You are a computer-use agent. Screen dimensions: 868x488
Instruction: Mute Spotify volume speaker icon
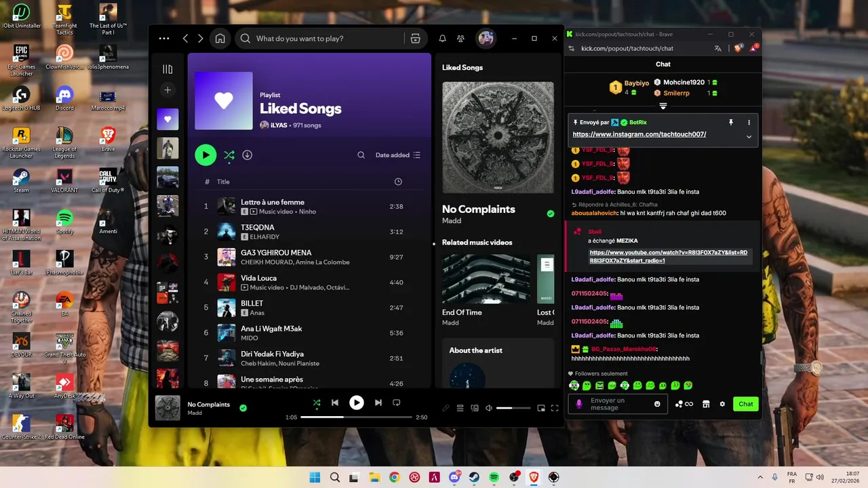[489, 408]
